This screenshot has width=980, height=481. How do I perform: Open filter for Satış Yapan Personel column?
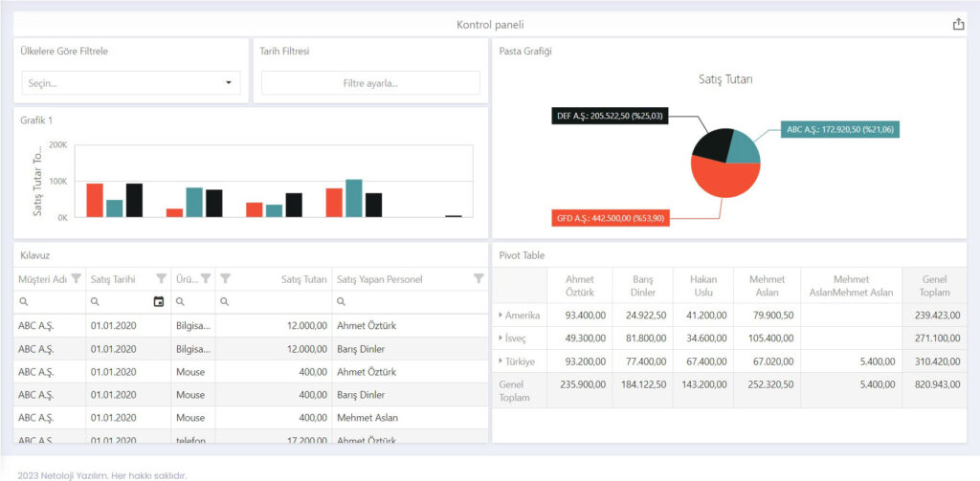479,279
